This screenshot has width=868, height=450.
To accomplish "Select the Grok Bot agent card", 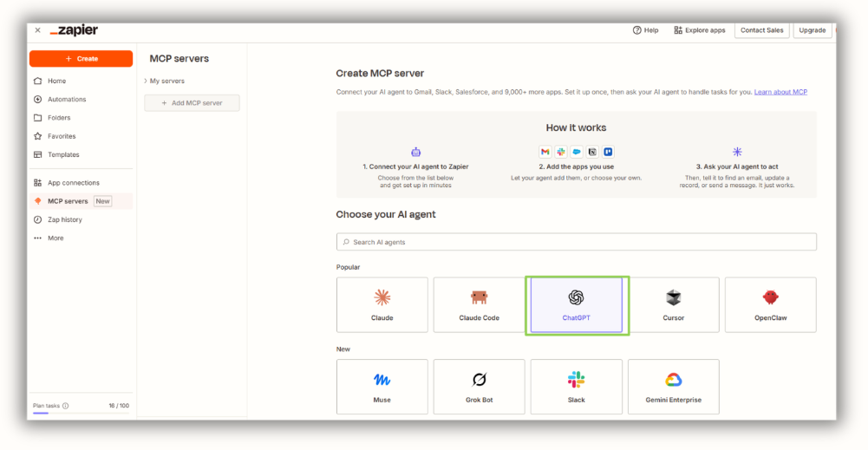I will (479, 387).
